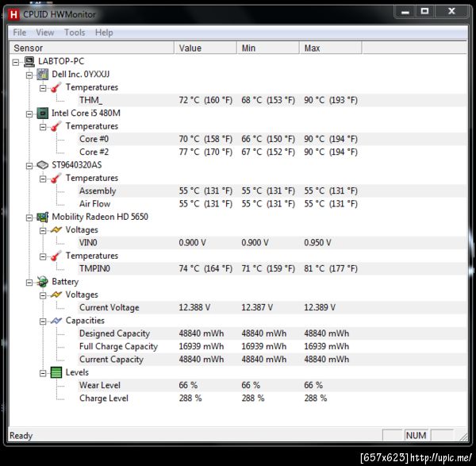Select the Core #0 row
The width and height of the screenshot is (476, 466).
tap(271, 139)
